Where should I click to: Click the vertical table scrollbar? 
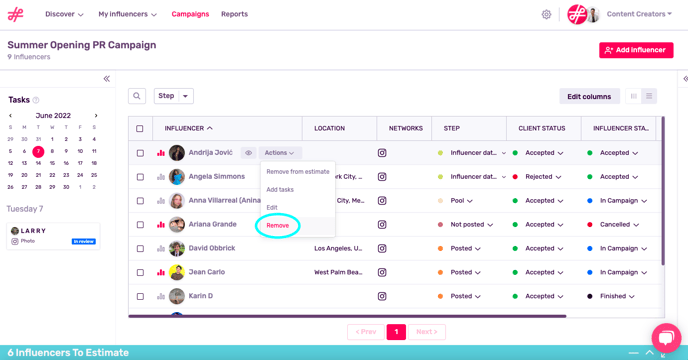click(x=663, y=191)
